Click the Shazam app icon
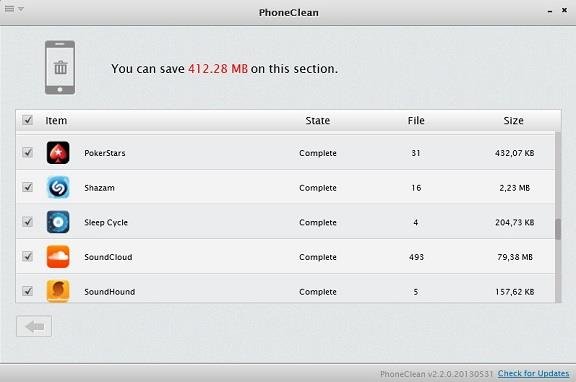Screen dimensions: 576x382 (x=58, y=187)
